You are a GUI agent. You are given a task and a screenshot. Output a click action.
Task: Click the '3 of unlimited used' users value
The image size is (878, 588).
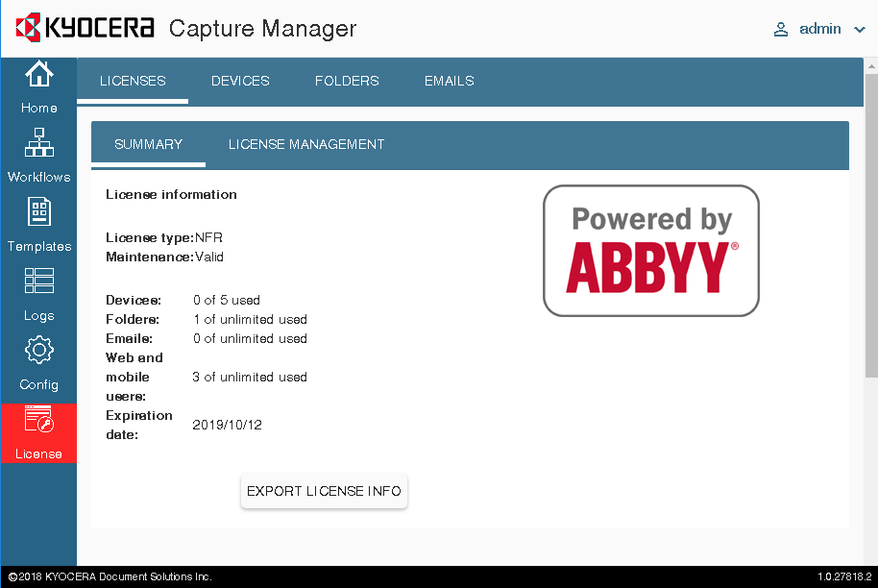tap(250, 377)
